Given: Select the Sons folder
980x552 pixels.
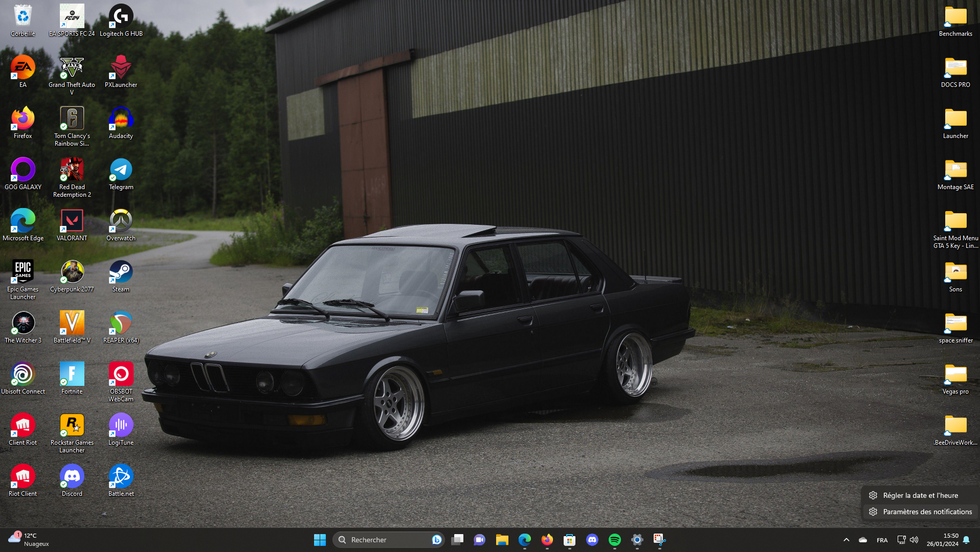Looking at the screenshot, I should pyautogui.click(x=955, y=276).
